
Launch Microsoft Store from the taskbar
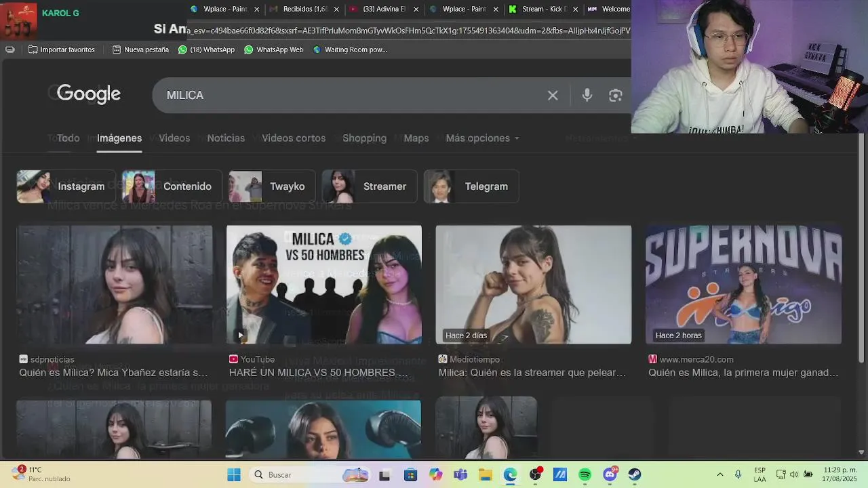[410, 475]
